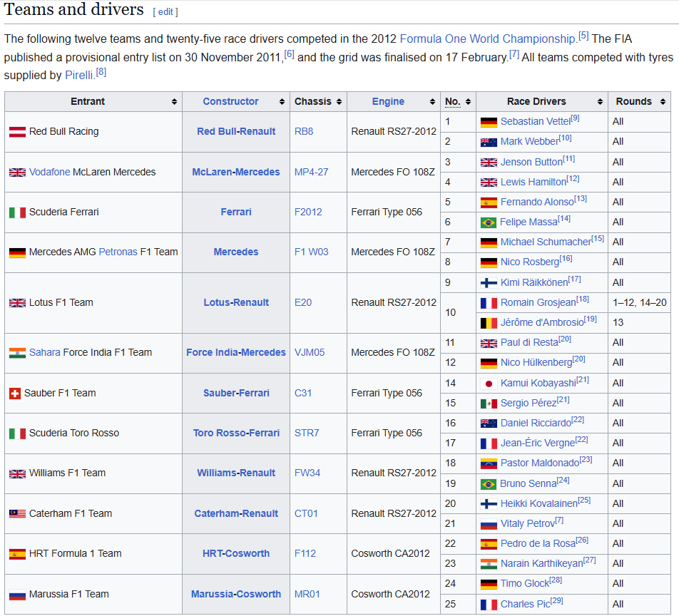
Task: Open Marussia-Cosworth constructor link
Action: pos(236,595)
